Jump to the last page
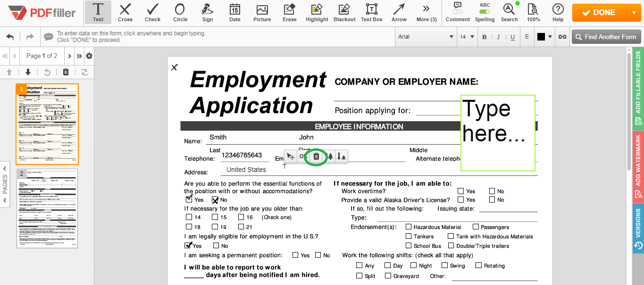644x285 pixels. pyautogui.click(x=79, y=56)
